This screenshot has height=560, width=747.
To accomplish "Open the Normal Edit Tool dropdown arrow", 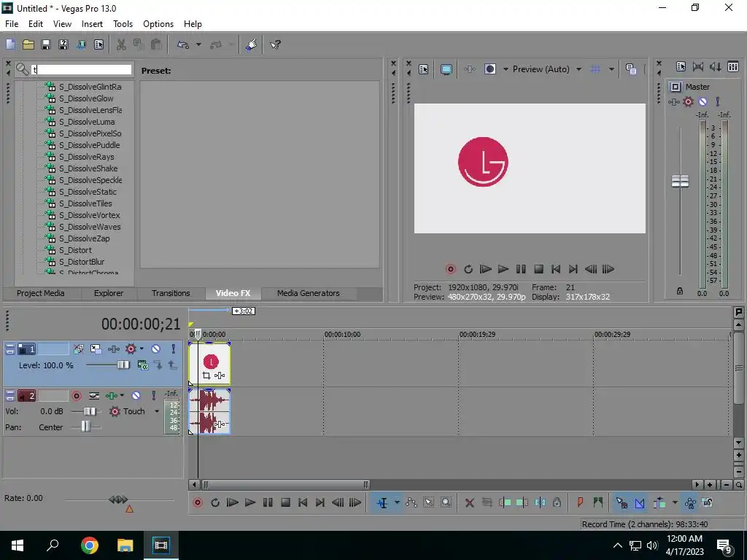I will click(x=397, y=502).
